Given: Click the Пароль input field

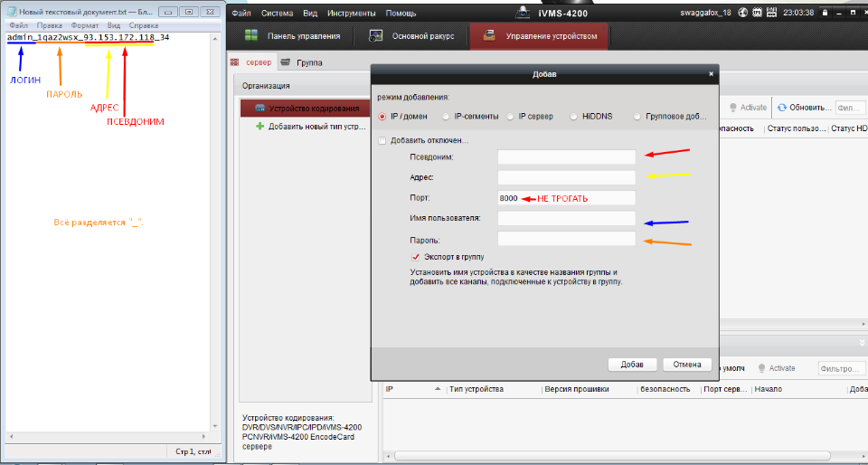Looking at the screenshot, I should 566,239.
